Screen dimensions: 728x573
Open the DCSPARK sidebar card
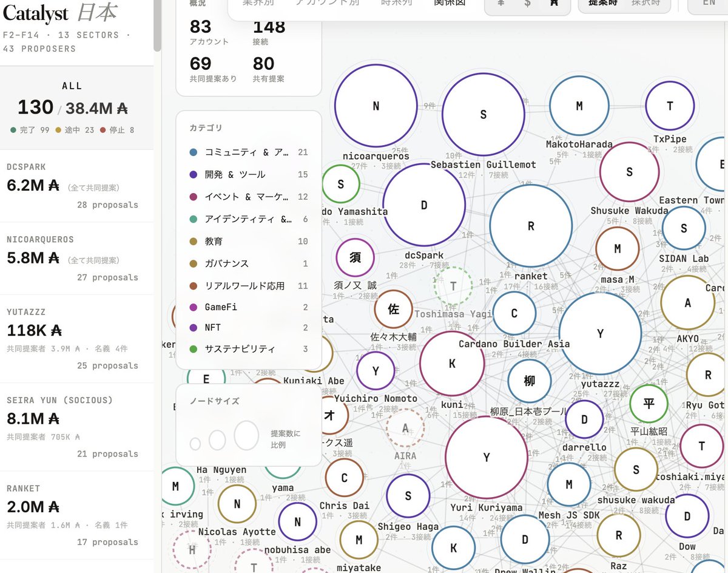[x=76, y=186]
